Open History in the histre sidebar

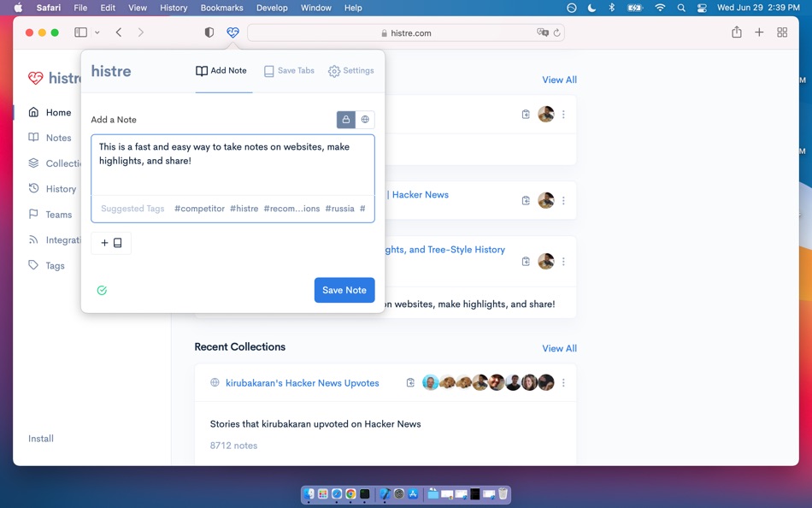coord(52,189)
